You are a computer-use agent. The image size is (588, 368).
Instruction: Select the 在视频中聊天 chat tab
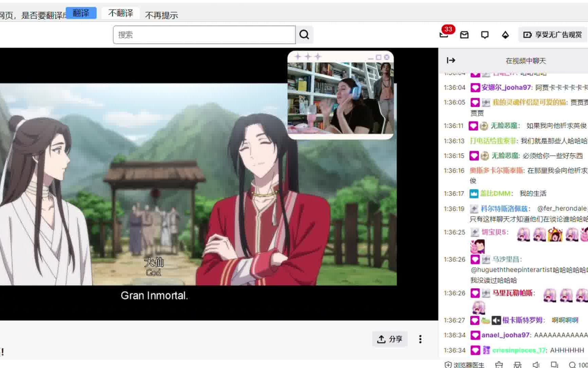coord(526,61)
